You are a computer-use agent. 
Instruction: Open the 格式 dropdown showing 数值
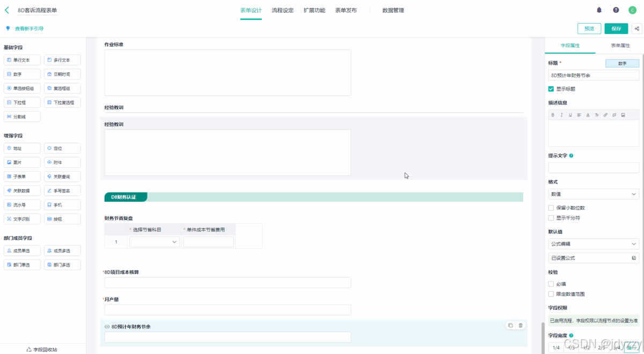coord(594,194)
